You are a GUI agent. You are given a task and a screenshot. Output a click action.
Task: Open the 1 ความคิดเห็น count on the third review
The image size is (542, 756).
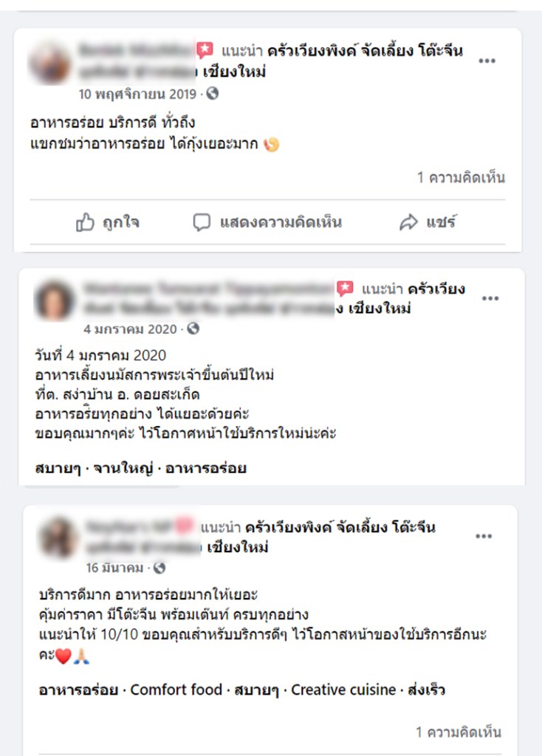[x=459, y=732]
